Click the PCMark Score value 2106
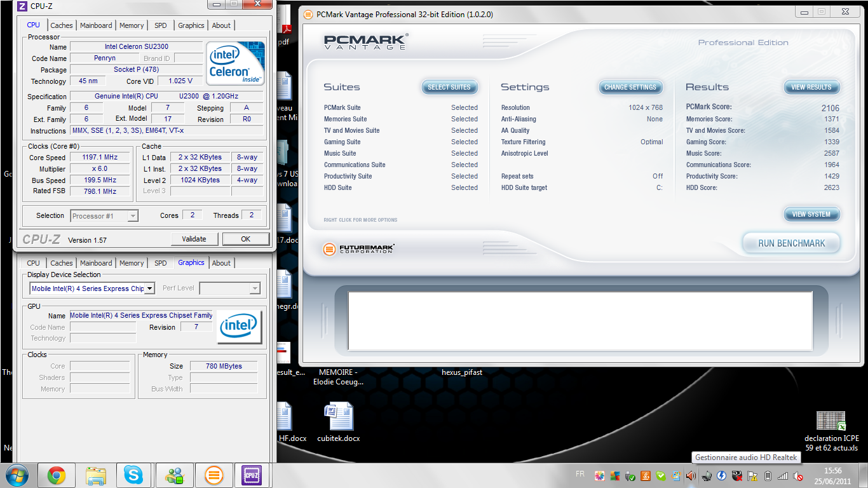The height and width of the screenshot is (488, 868). point(830,108)
